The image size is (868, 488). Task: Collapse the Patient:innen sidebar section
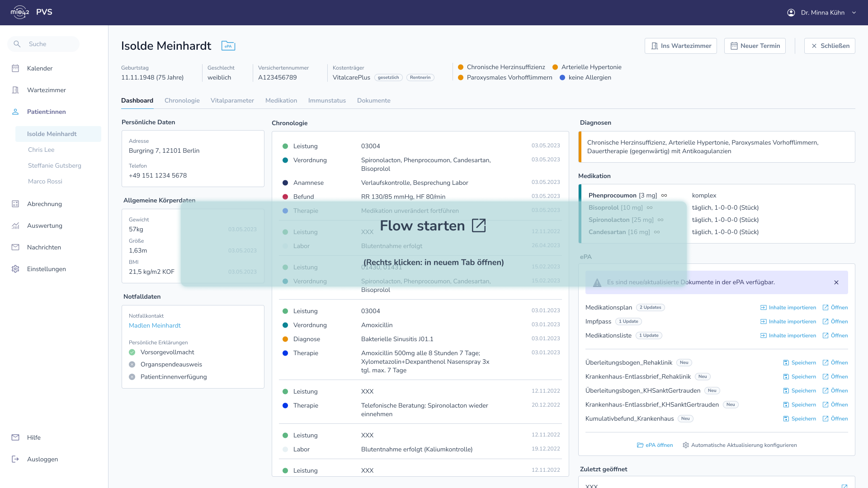(46, 112)
